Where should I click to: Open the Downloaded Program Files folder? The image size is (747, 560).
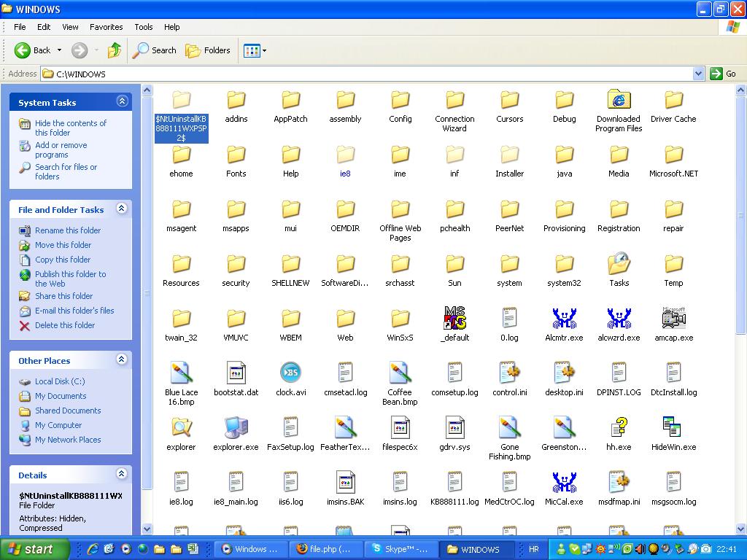coord(619,101)
